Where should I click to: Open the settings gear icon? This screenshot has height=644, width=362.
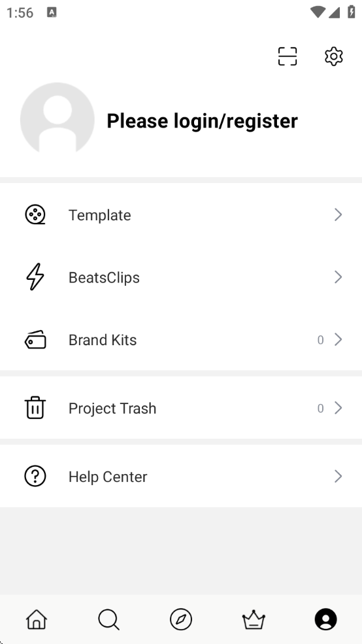tap(334, 56)
